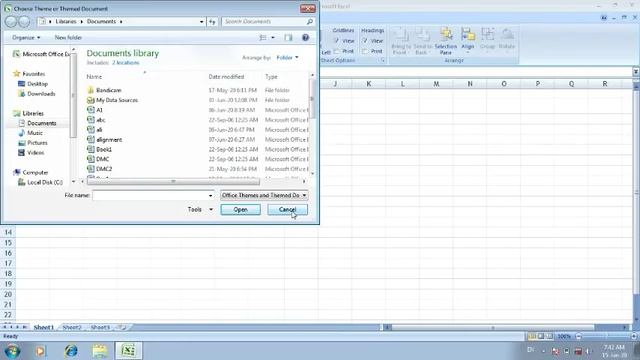The height and width of the screenshot is (360, 640).
Task: Click the refresh button beside address bar
Action: click(212, 22)
